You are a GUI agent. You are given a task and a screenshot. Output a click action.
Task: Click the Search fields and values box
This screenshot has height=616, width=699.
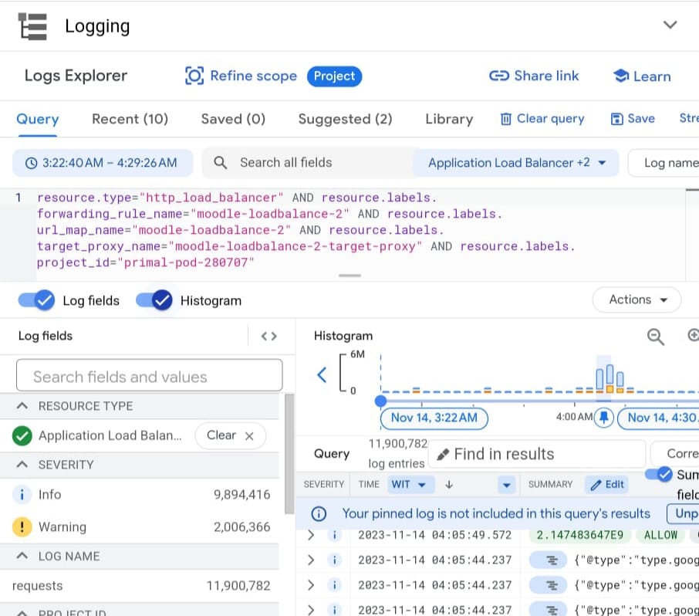click(150, 376)
